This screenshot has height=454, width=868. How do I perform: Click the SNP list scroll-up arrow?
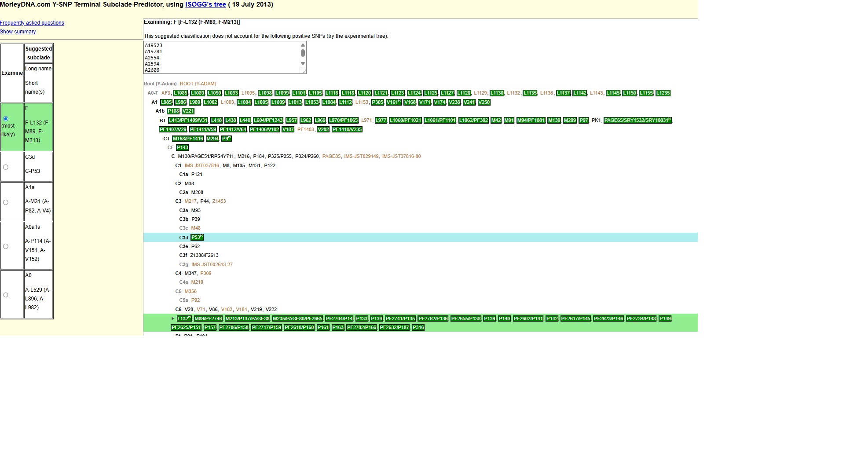(x=303, y=45)
